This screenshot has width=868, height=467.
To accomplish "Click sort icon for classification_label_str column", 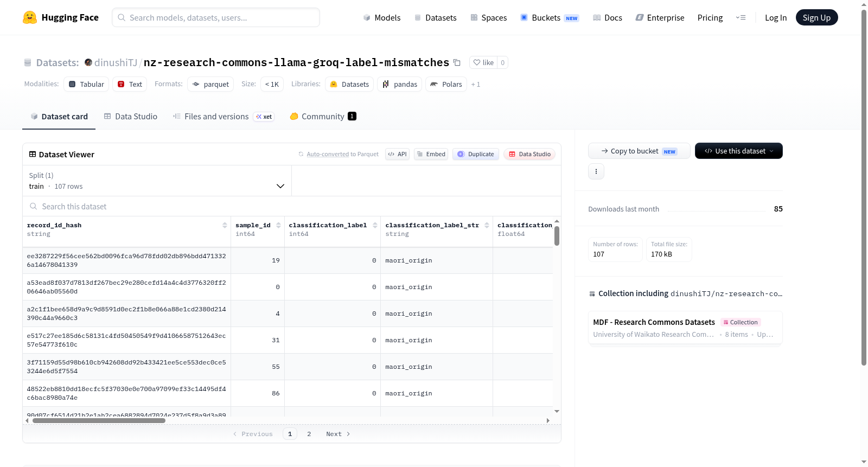I will (487, 225).
